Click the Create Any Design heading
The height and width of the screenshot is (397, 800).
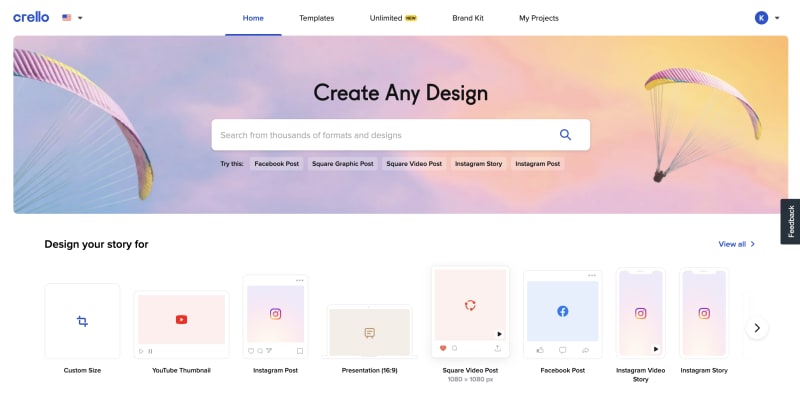pos(401,93)
